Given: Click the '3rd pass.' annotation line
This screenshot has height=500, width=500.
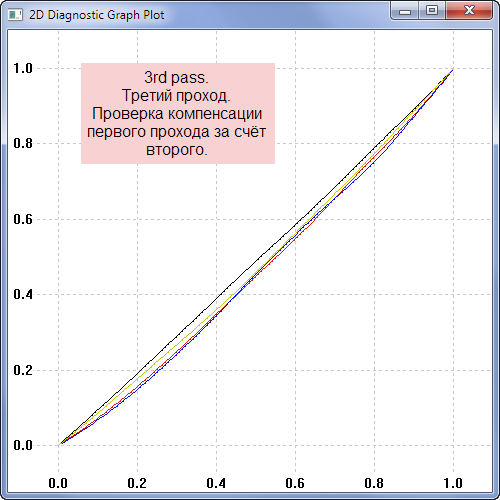Looking at the screenshot, I should click(176, 78).
